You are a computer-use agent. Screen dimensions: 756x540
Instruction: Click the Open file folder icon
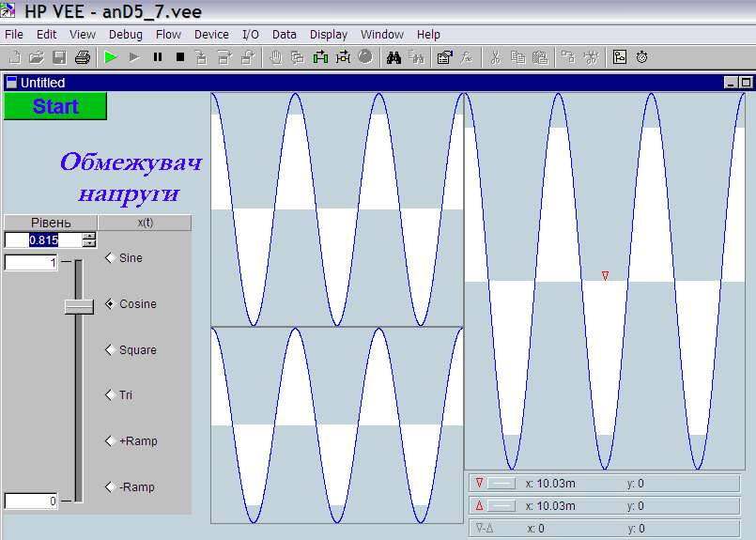(37, 57)
